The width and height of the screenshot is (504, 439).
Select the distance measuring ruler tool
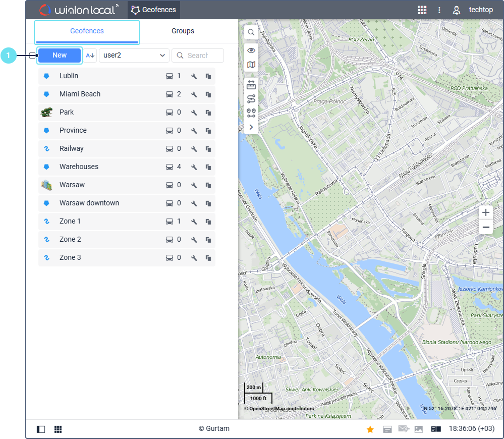(251, 85)
